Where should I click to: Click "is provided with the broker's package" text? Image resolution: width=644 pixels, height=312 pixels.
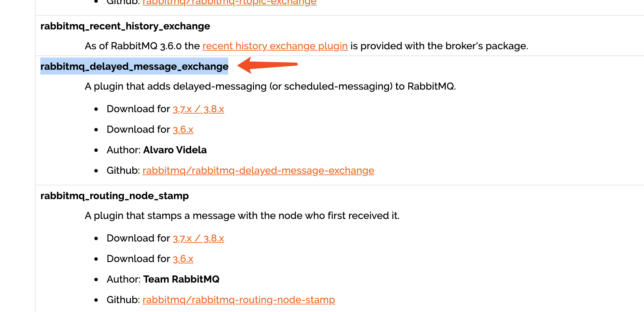(x=439, y=46)
